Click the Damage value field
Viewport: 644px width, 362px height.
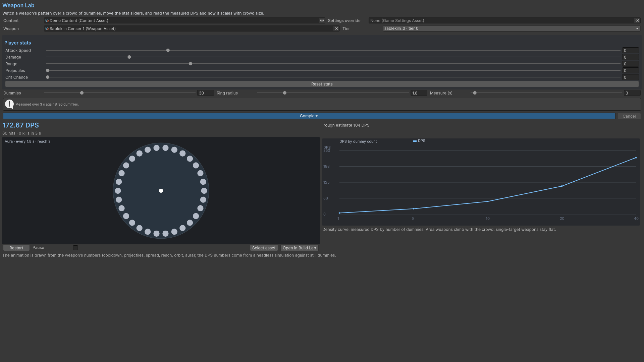coord(630,57)
